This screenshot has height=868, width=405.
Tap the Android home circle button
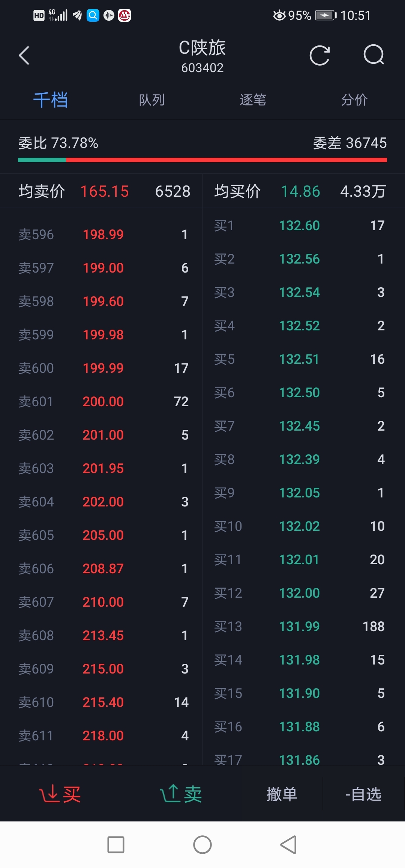[x=202, y=845]
